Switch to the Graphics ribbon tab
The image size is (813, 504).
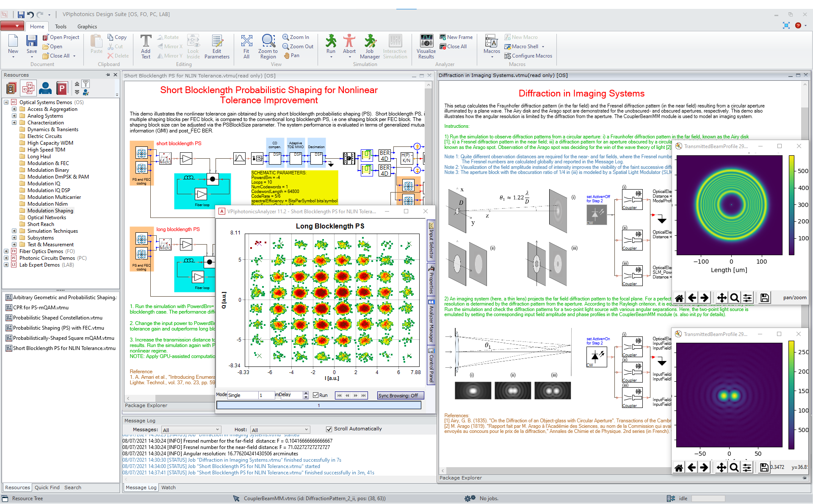(x=87, y=26)
